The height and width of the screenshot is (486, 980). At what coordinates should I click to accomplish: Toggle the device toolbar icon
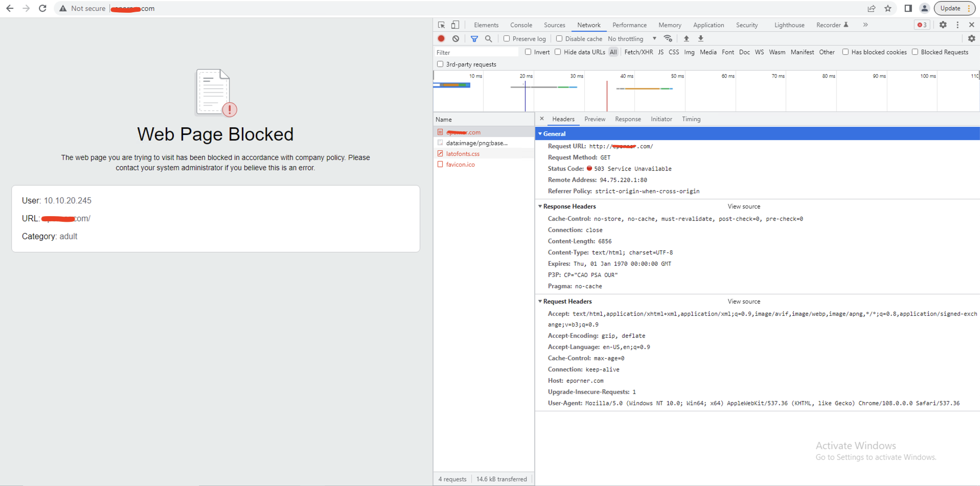tap(455, 25)
